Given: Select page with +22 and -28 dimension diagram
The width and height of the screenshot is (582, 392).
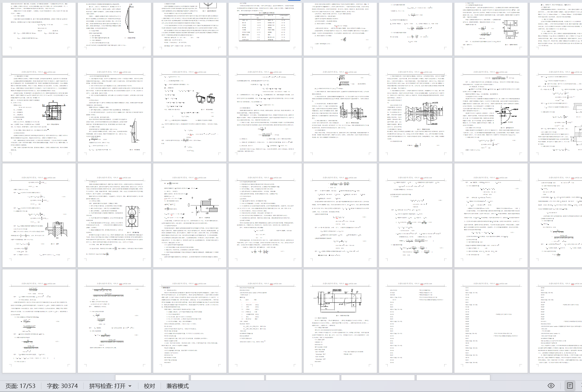Looking at the screenshot, I should point(190,215).
